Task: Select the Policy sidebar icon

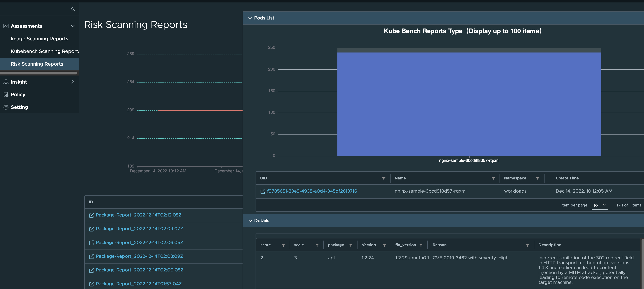Action: pyautogui.click(x=6, y=94)
